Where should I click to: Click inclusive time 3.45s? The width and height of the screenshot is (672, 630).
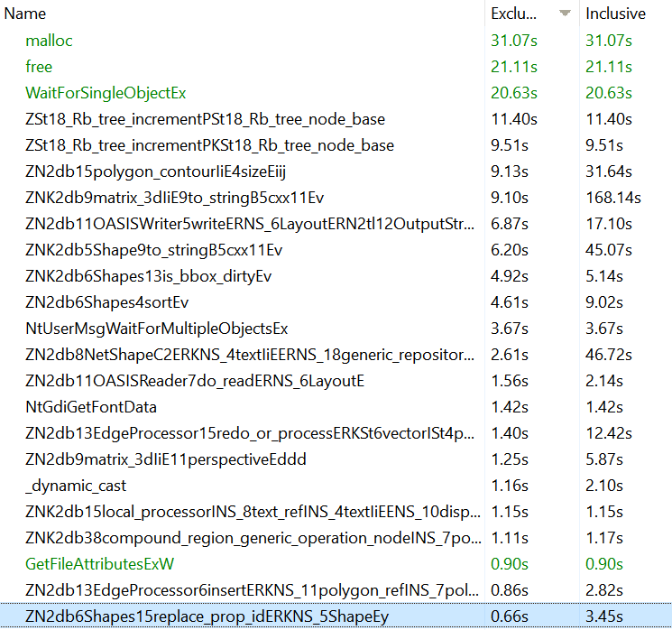coord(603,616)
